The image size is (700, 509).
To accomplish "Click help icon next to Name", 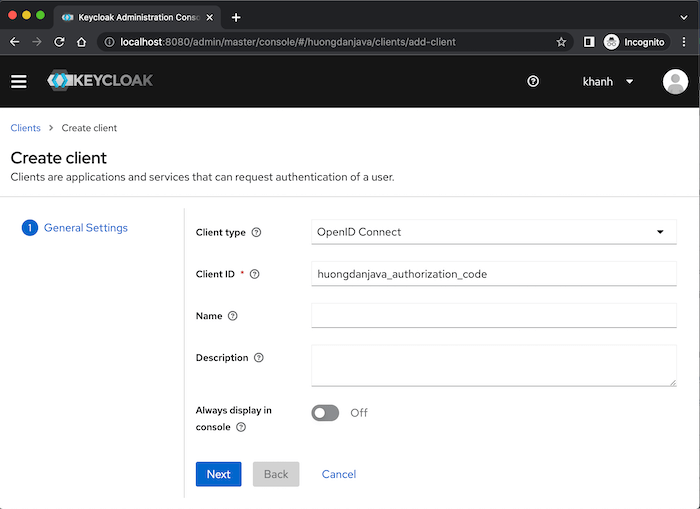I will [233, 316].
